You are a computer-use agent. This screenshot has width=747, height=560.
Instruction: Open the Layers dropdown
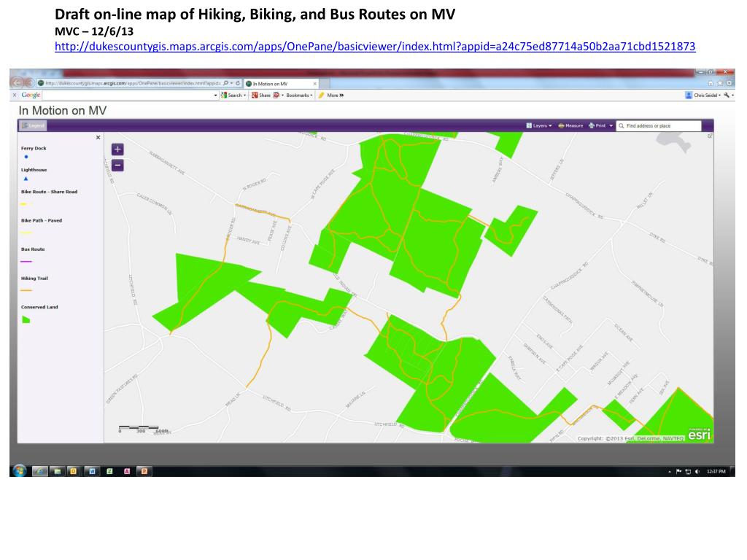pos(539,125)
